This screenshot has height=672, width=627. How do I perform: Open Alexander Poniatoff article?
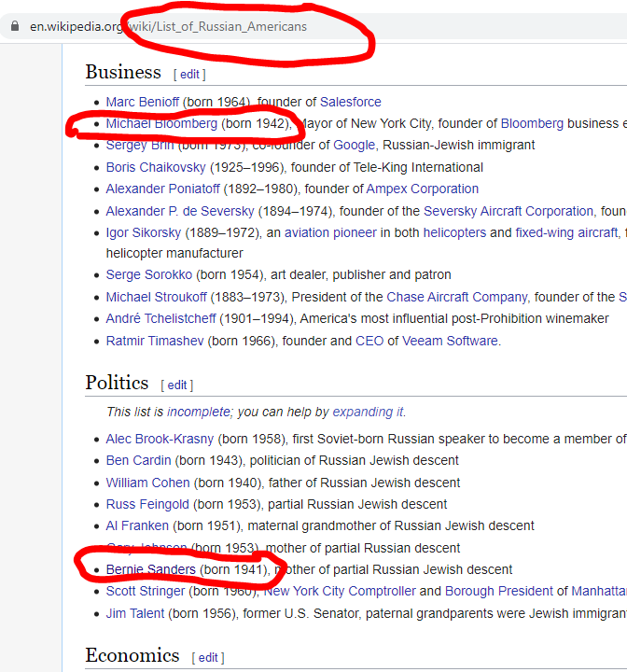(x=162, y=189)
